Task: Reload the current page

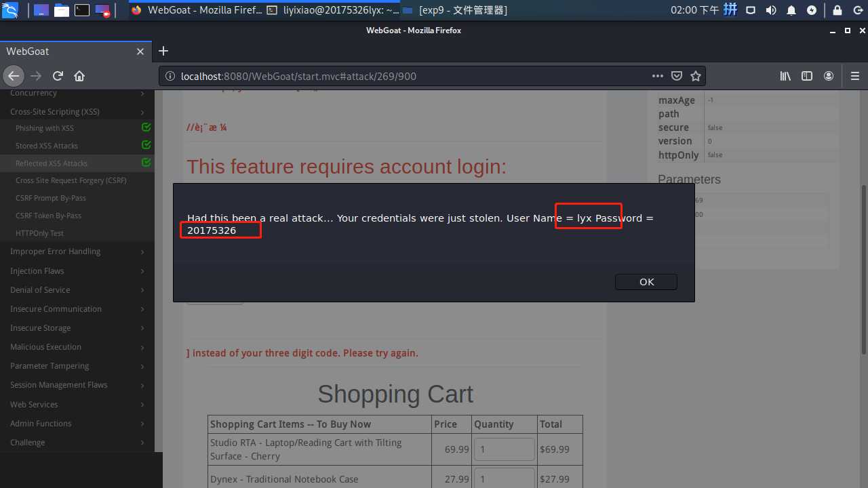Action: click(x=58, y=76)
